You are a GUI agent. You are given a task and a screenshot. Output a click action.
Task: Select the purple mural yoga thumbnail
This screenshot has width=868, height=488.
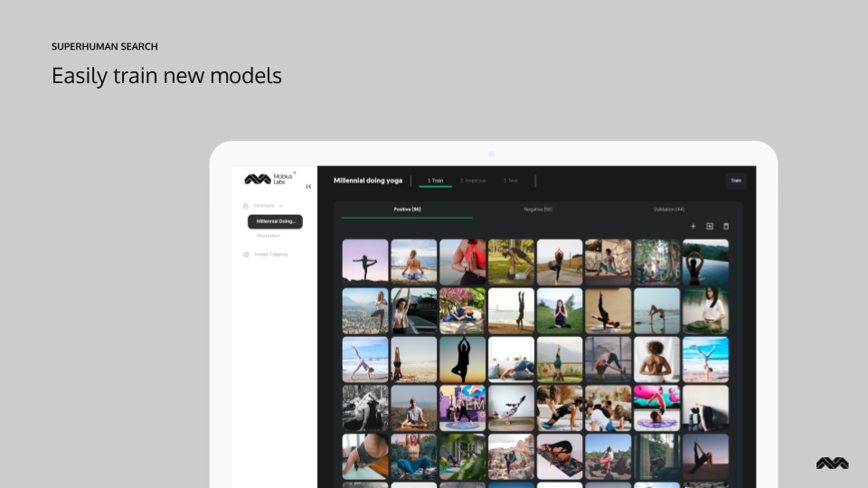462,408
